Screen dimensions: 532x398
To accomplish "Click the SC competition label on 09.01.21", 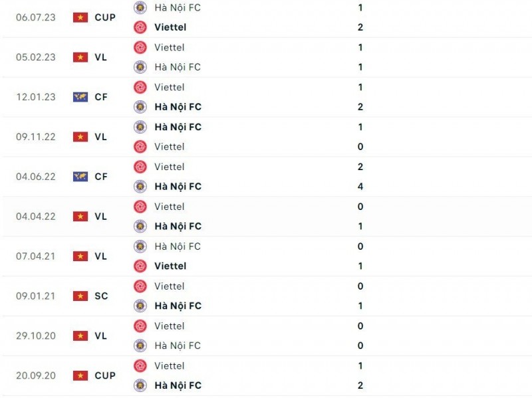I will [x=101, y=296].
